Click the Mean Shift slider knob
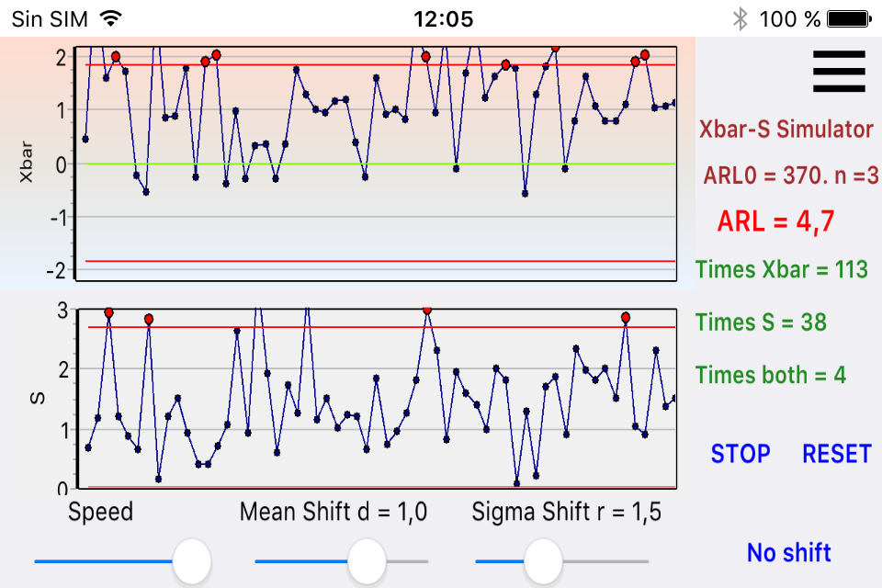The image size is (882, 588). coord(367,560)
